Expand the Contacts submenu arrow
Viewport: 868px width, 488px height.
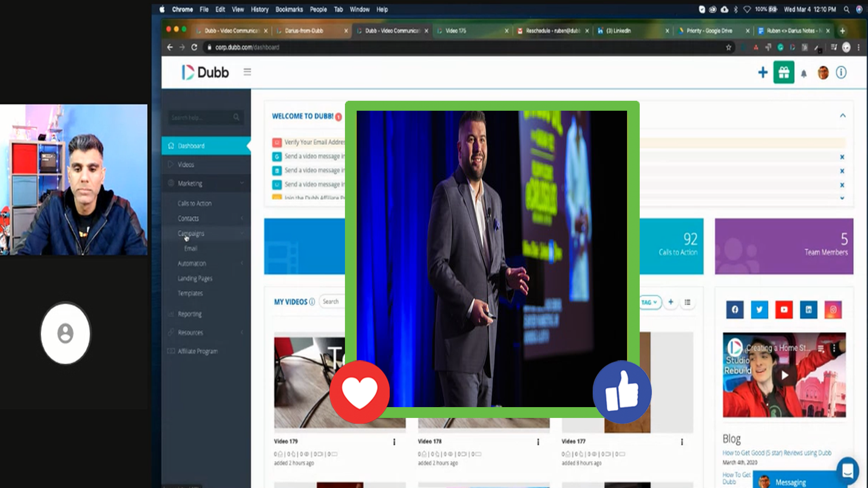pyautogui.click(x=242, y=218)
